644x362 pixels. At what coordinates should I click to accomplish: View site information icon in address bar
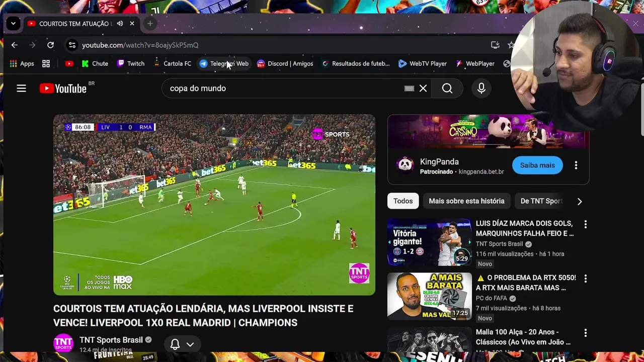point(72,45)
